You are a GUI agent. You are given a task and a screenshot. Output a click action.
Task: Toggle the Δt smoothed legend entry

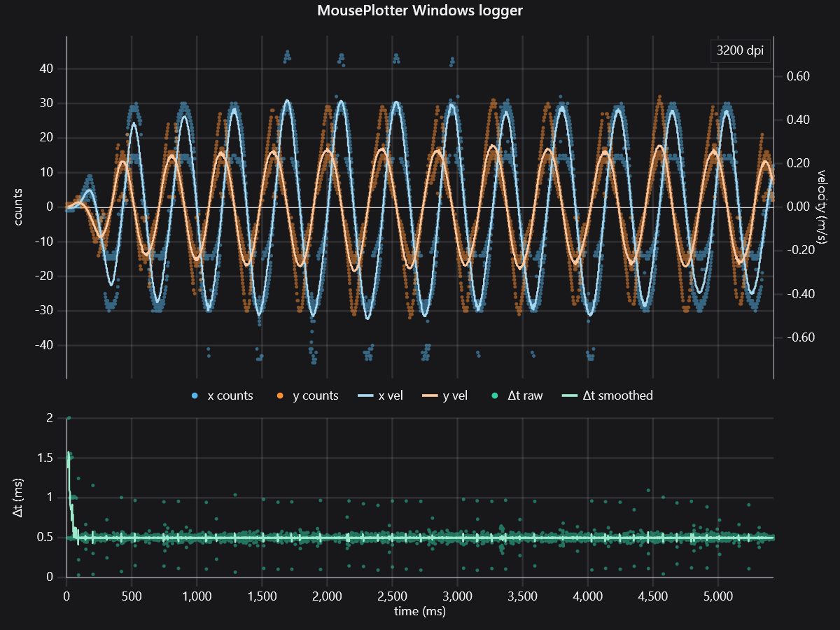[608, 395]
